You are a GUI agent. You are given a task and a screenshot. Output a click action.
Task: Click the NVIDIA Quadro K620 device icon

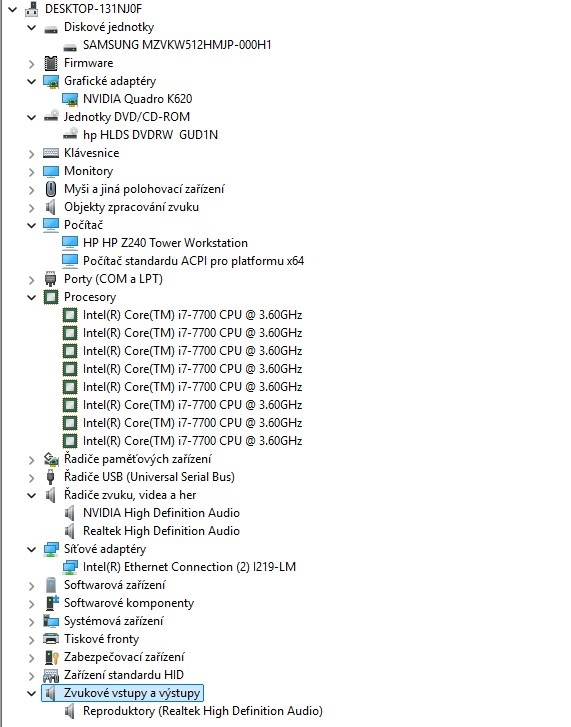tap(70, 99)
